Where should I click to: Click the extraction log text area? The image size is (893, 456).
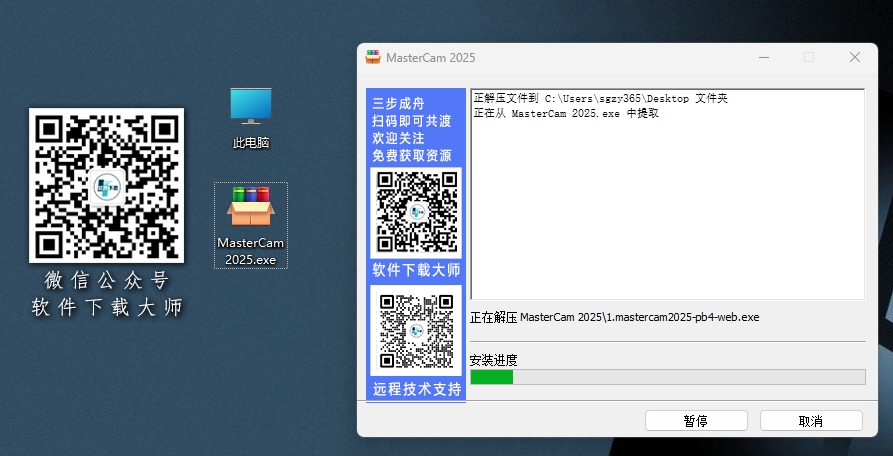pos(667,194)
